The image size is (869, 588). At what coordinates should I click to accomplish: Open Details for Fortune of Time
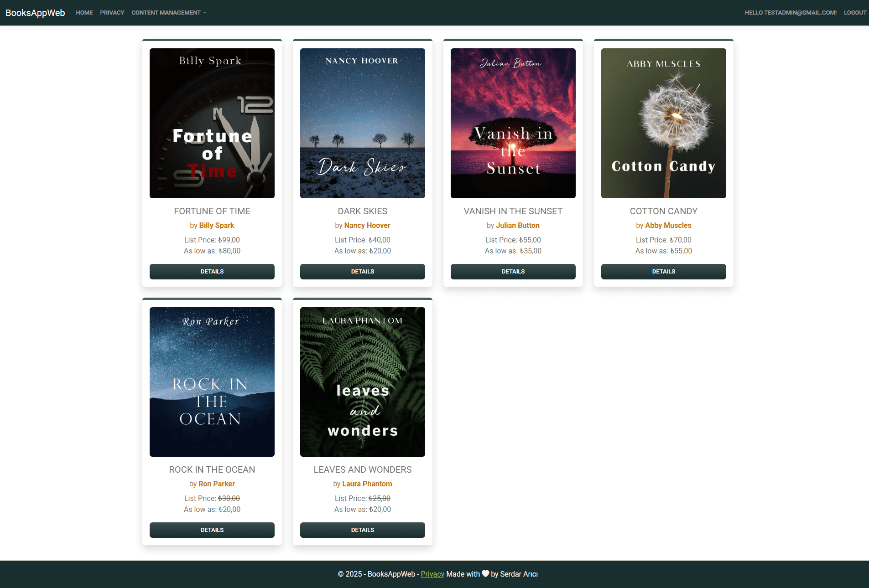tap(212, 272)
